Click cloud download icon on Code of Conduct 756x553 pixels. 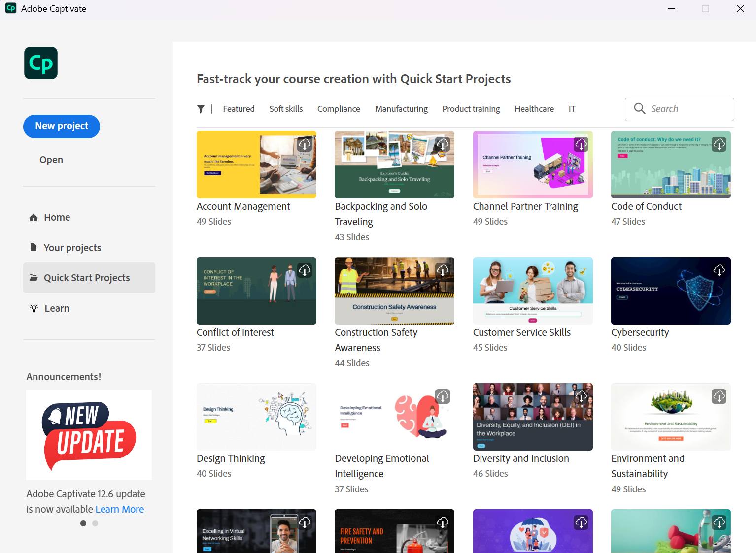tap(719, 144)
